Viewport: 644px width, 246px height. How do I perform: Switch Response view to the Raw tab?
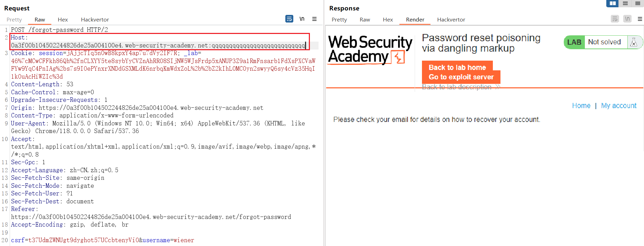click(x=365, y=19)
